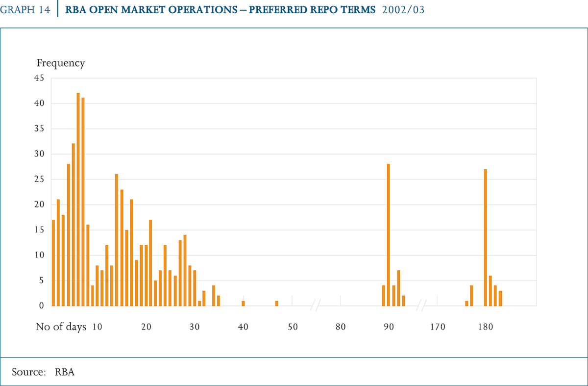Click the tall bar at 180 days
This screenshot has height=386, width=588.
pos(486,237)
